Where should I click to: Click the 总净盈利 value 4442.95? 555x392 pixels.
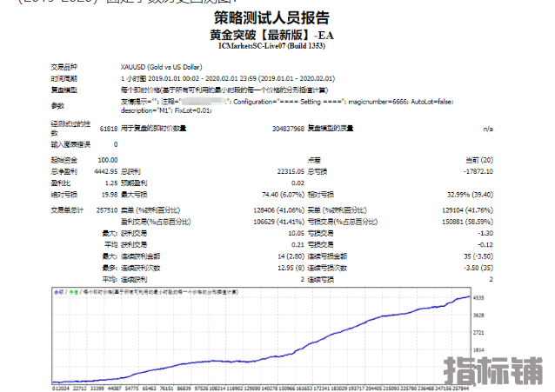(104, 171)
